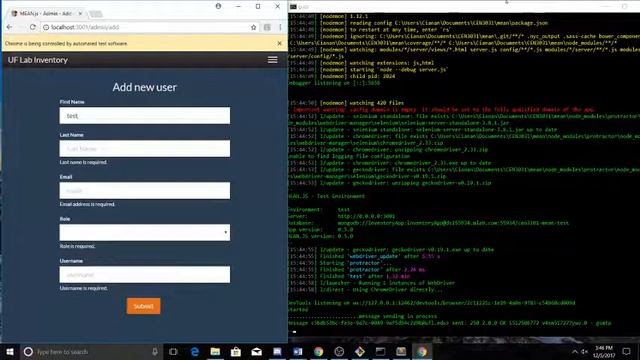This screenshot has width=640, height=360.
Task: Click the UF Lab Inventory brand link
Action: pos(38,60)
